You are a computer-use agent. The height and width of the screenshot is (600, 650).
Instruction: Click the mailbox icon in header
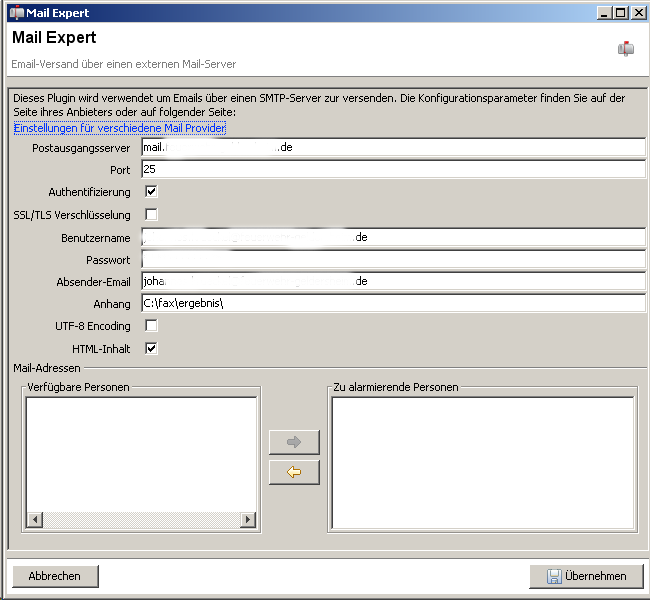[x=625, y=48]
